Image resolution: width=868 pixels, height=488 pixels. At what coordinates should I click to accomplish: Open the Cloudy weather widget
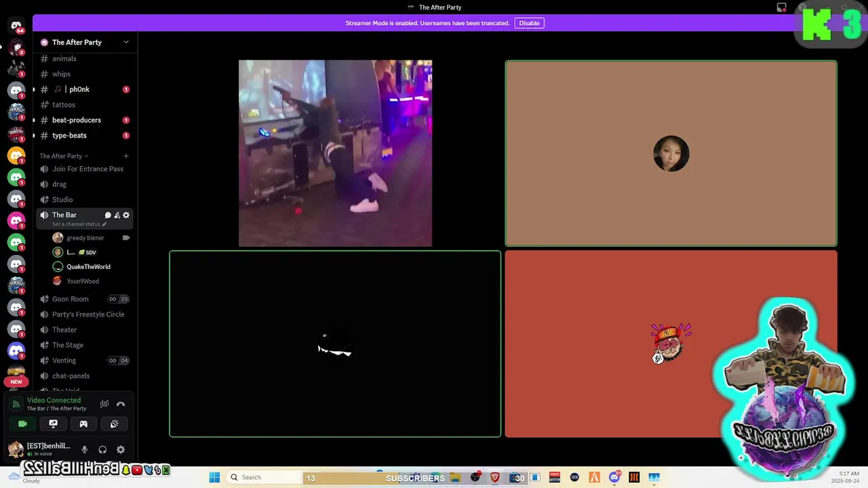point(24,477)
